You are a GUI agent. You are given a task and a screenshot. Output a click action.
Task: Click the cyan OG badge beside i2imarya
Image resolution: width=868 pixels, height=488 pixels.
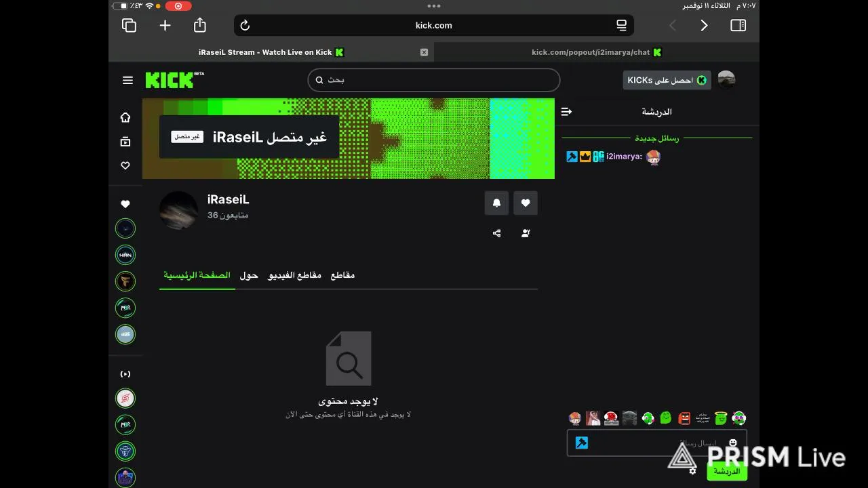pyautogui.click(x=598, y=157)
